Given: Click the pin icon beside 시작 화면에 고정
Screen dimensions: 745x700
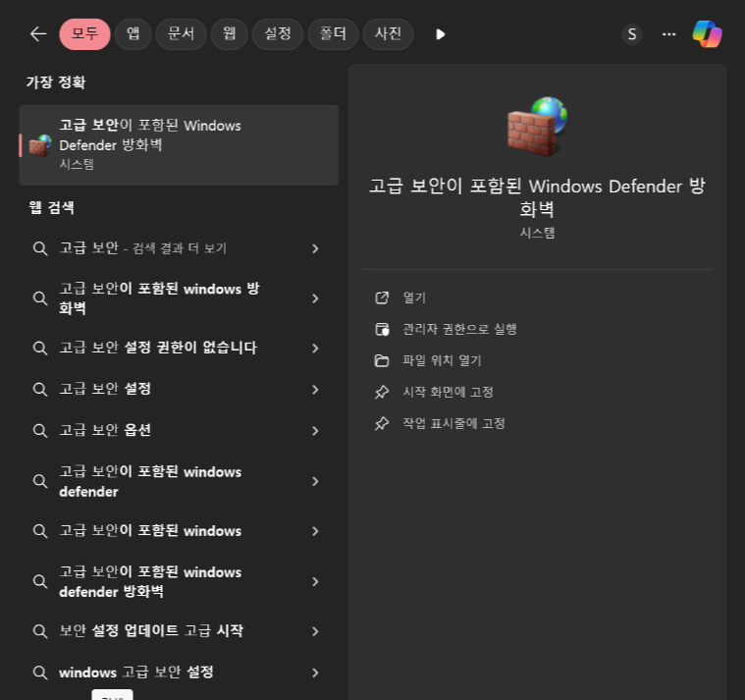Looking at the screenshot, I should [382, 392].
